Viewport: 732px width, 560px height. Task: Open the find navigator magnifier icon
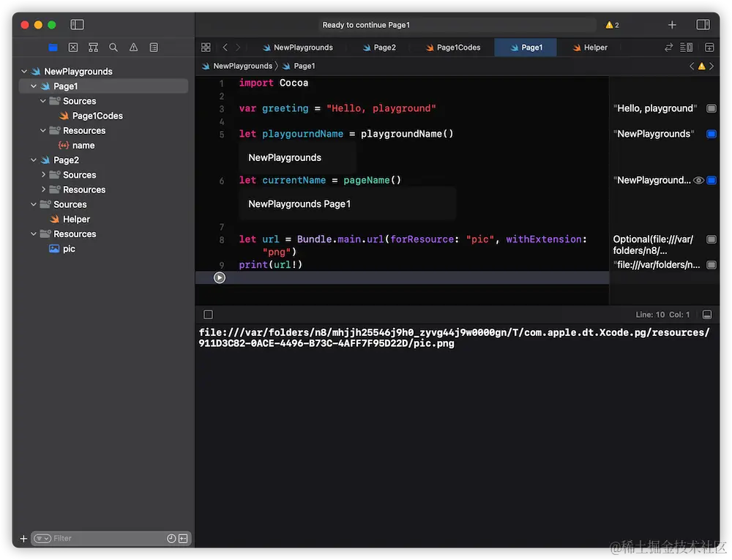(113, 48)
